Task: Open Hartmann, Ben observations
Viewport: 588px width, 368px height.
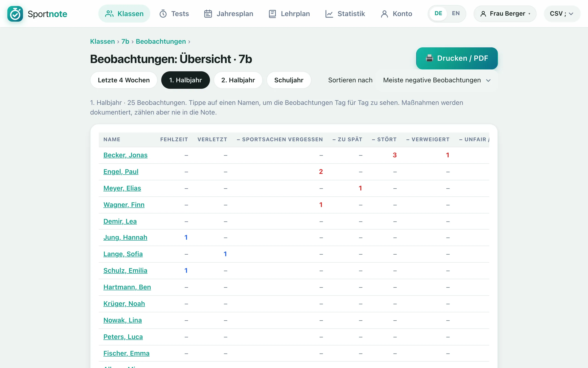Action: [x=127, y=287]
